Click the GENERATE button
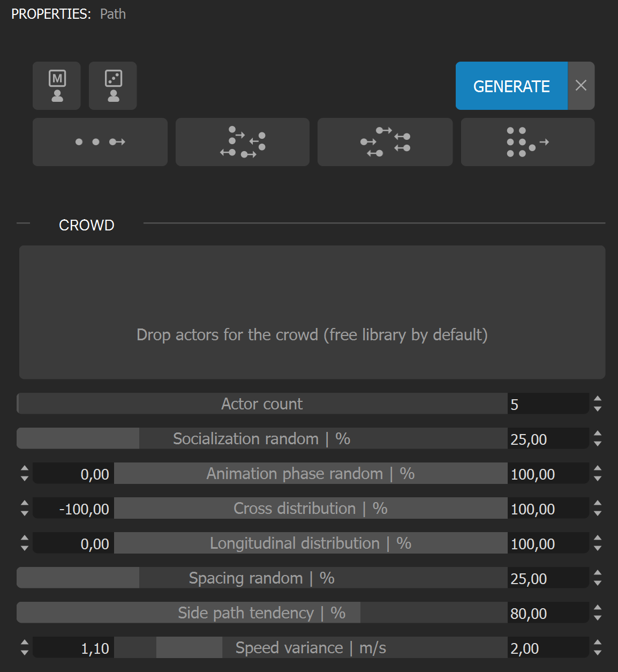 (511, 86)
